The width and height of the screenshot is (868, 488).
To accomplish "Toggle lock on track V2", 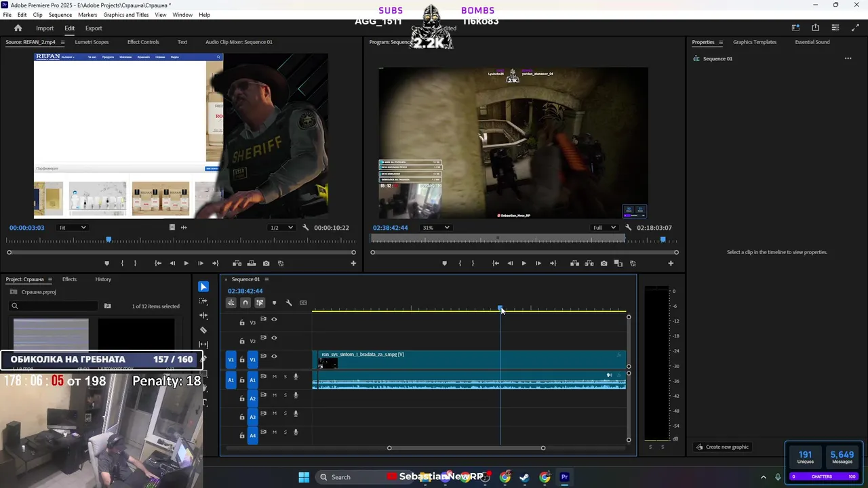I will point(242,341).
